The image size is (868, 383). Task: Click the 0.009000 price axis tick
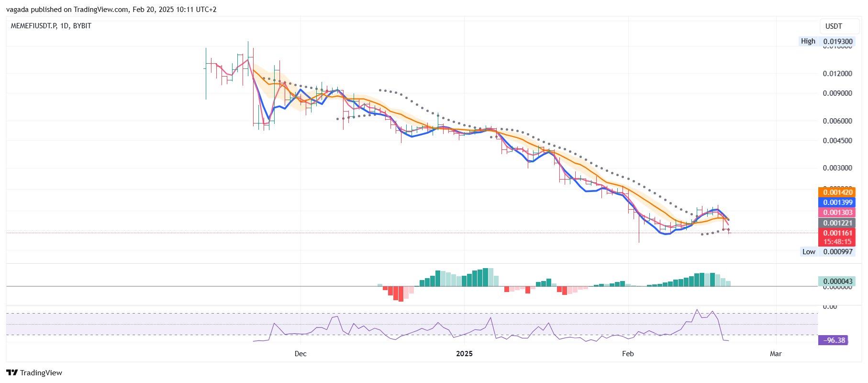pos(837,93)
